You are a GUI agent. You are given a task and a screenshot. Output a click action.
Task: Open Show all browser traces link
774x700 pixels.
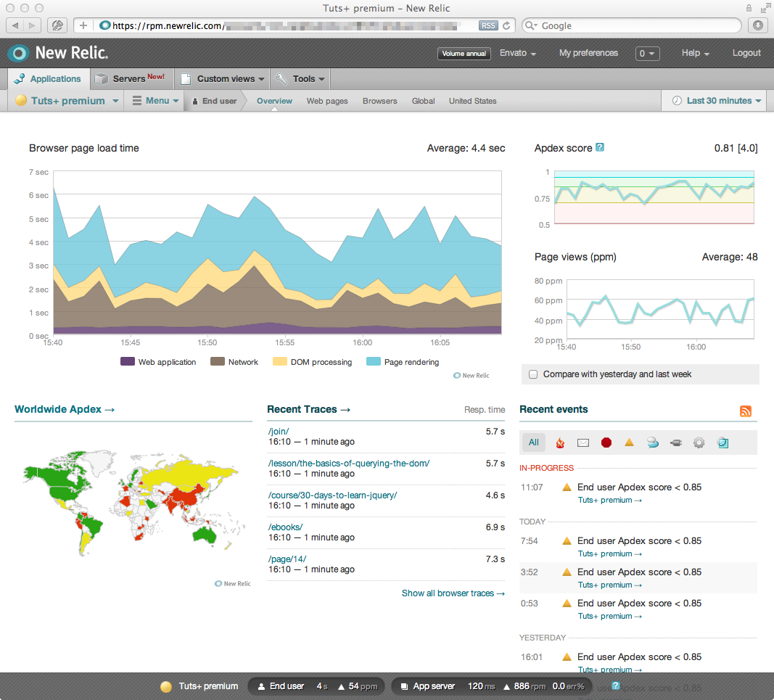[x=453, y=593]
